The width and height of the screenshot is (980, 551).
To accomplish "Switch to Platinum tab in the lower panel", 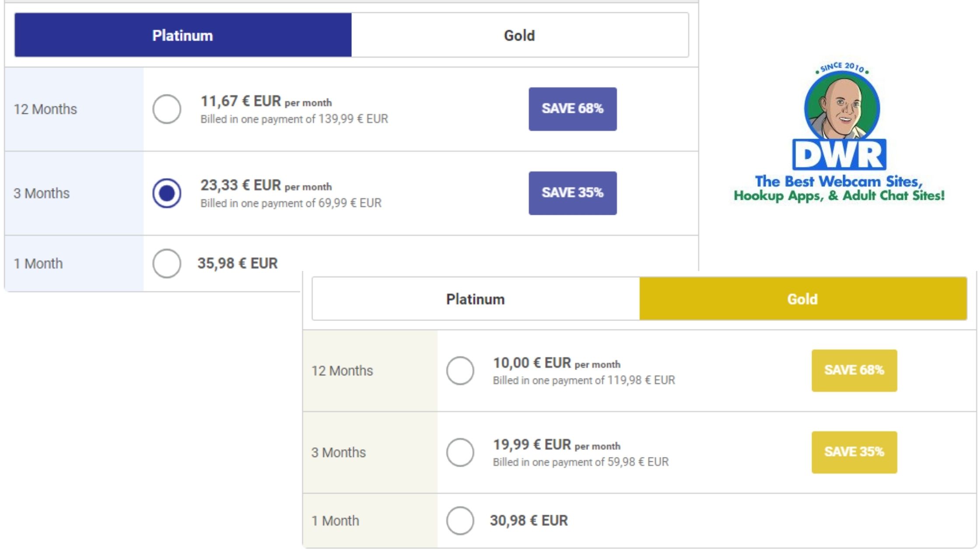I will 476,299.
